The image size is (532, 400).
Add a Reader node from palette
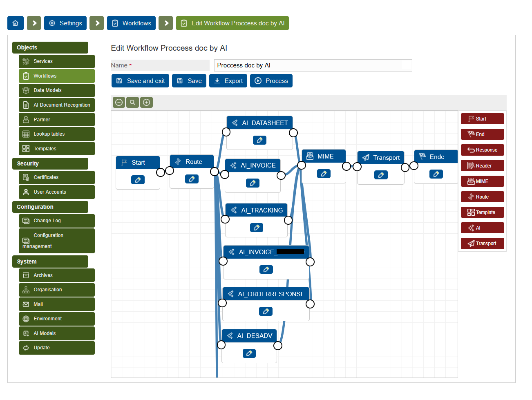482,166
